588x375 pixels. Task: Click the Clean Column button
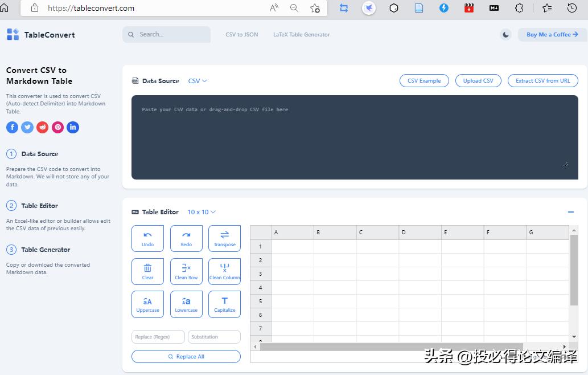(x=225, y=271)
